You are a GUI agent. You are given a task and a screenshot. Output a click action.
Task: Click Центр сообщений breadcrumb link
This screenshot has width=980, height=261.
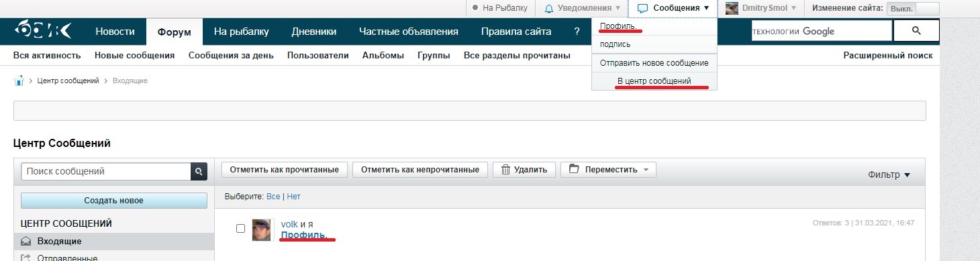point(68,81)
